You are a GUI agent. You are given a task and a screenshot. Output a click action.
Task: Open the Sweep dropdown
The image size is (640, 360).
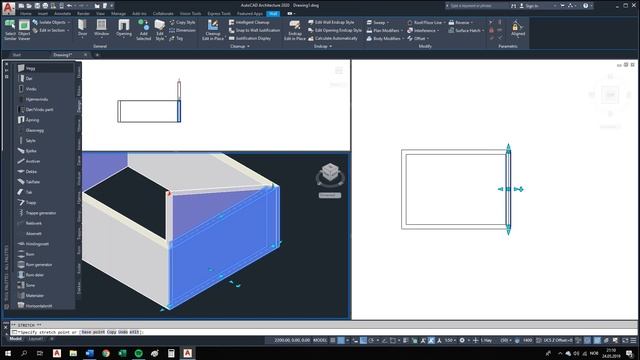pos(378,22)
